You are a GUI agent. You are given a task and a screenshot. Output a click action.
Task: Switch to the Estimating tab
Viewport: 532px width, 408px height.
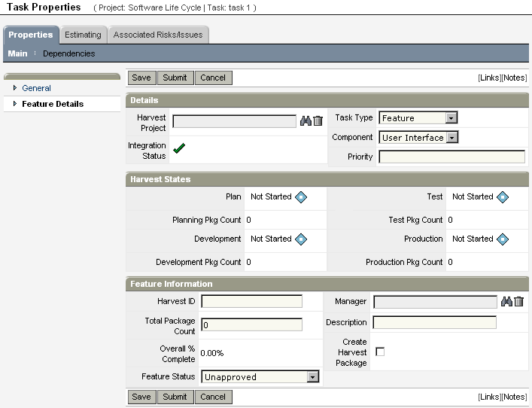pos(83,35)
